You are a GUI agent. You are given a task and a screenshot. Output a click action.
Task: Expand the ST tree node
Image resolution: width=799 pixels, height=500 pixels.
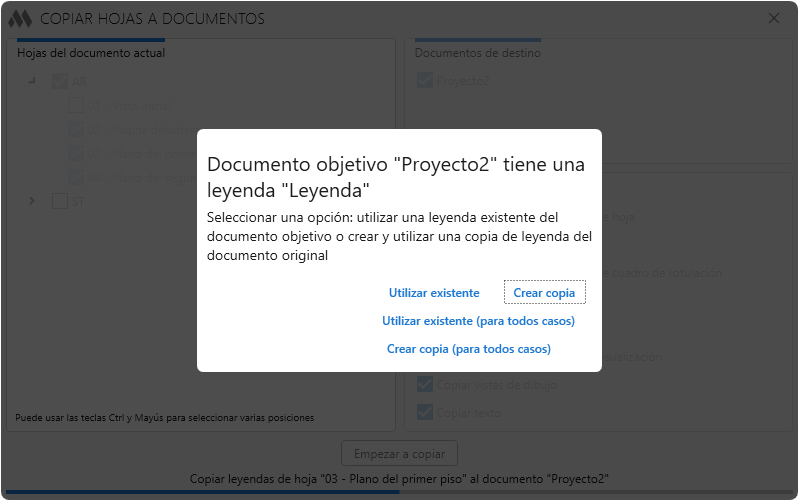[32, 201]
